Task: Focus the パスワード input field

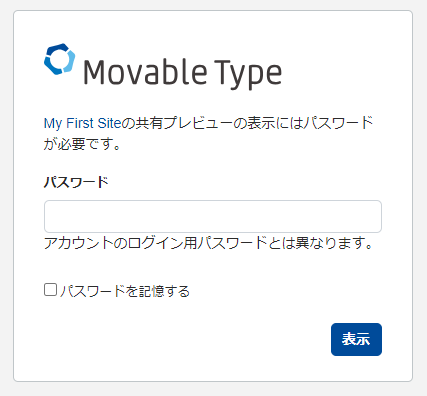Action: click(213, 216)
